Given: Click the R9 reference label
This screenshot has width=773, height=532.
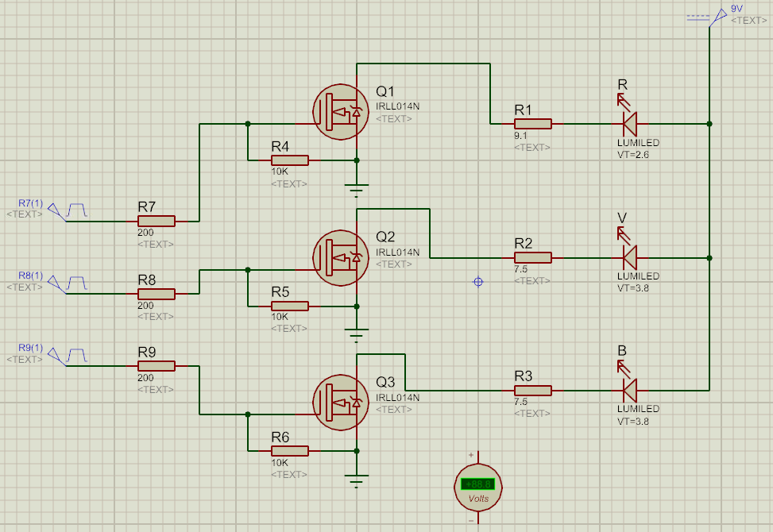Looking at the screenshot, I should coord(147,353).
